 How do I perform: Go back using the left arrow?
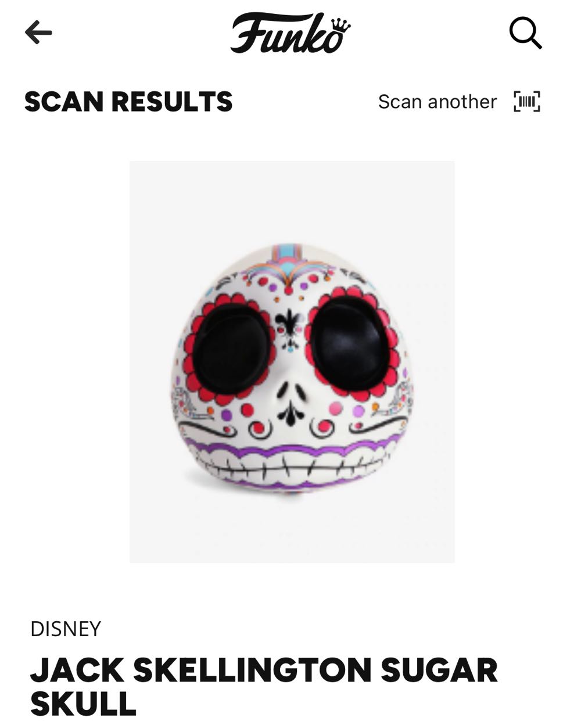tap(38, 33)
